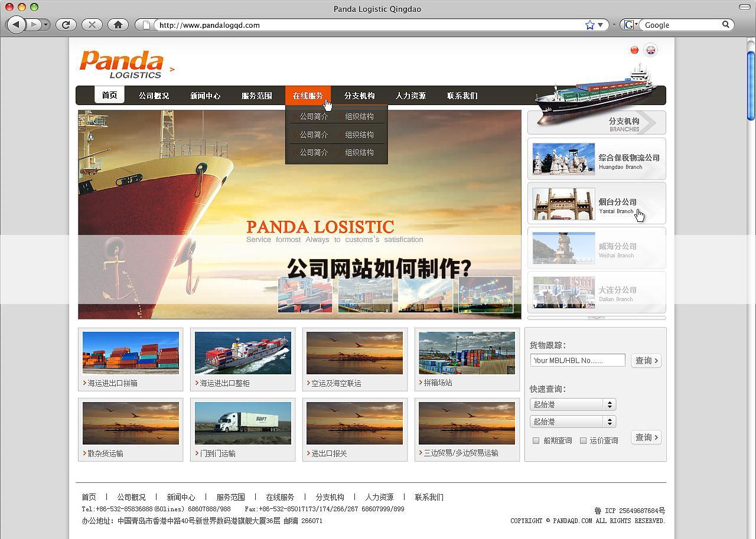
Task: Open the 烟台分公司 Yantai Branch card
Action: 597,203
